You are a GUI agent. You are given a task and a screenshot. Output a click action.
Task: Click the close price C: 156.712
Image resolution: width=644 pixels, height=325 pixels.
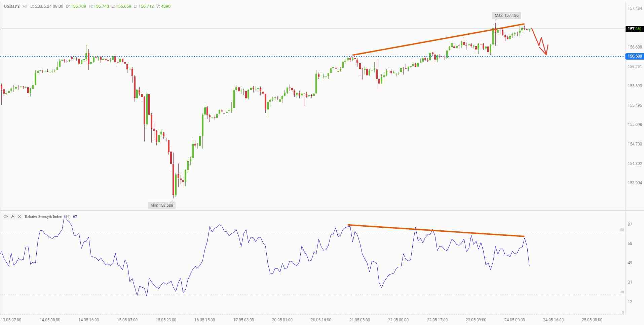[x=144, y=6]
